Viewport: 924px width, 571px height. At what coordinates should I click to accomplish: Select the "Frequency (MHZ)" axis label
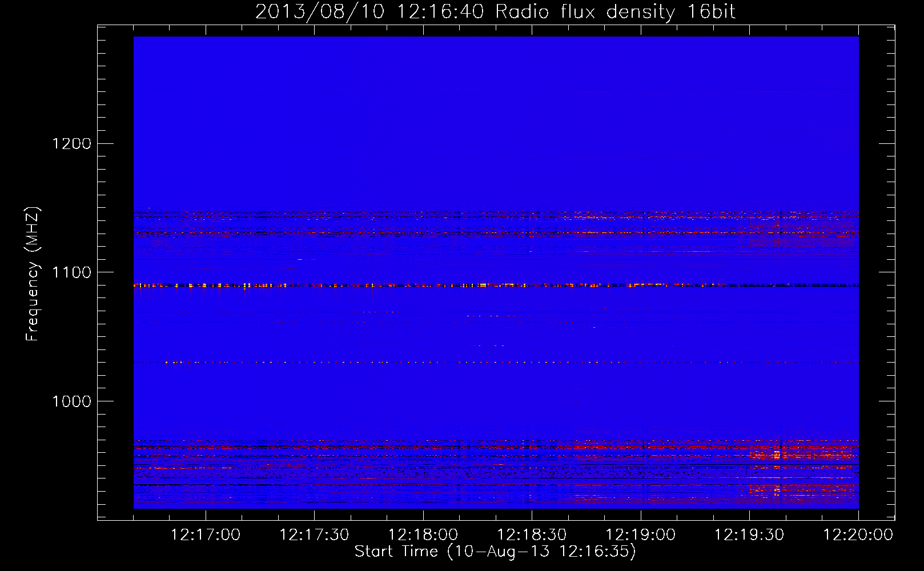click(x=33, y=274)
